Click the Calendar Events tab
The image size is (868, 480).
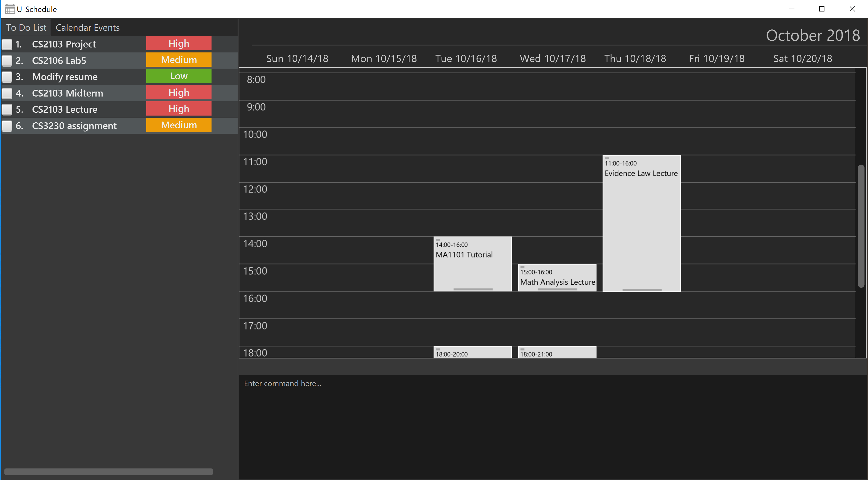pos(87,27)
